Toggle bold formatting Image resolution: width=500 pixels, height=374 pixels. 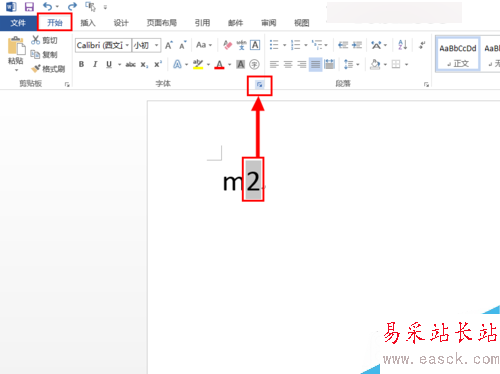81,64
